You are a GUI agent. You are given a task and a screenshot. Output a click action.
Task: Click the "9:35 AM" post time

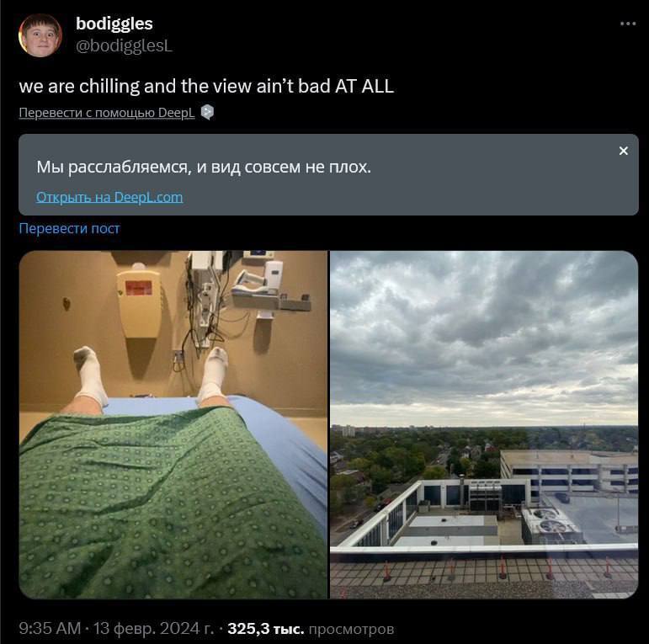click(50, 628)
